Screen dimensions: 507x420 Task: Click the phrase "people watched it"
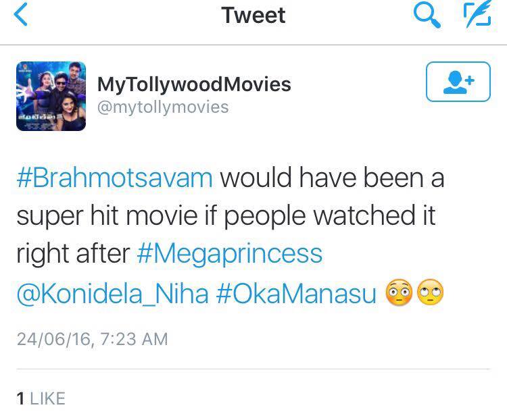329,216
